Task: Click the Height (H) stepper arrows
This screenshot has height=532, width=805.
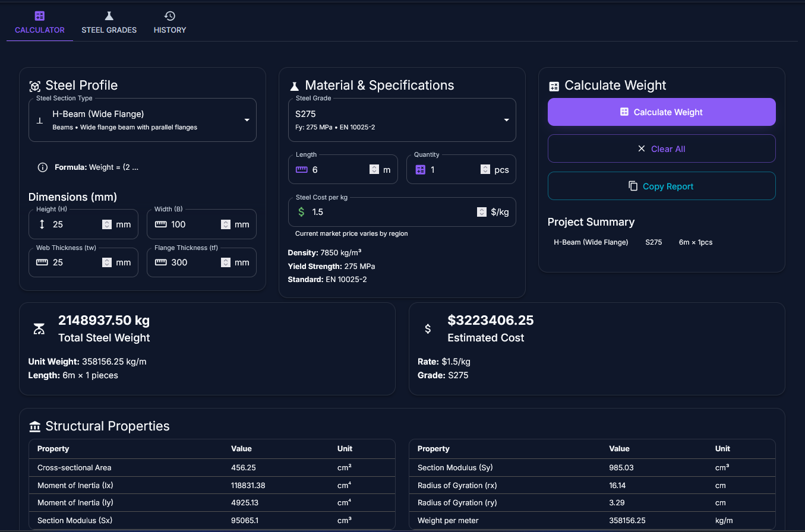Action: 107,224
